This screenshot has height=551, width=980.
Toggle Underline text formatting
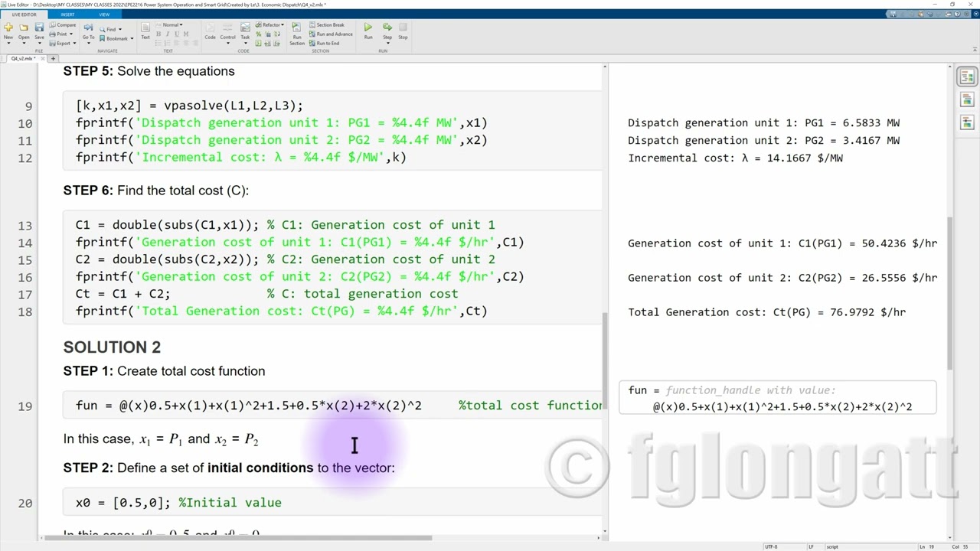point(177,34)
